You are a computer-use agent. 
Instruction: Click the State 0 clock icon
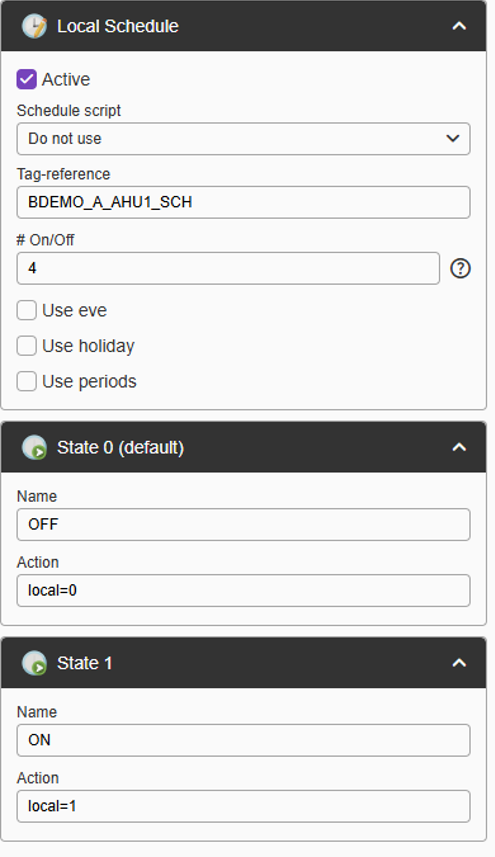tap(34, 447)
